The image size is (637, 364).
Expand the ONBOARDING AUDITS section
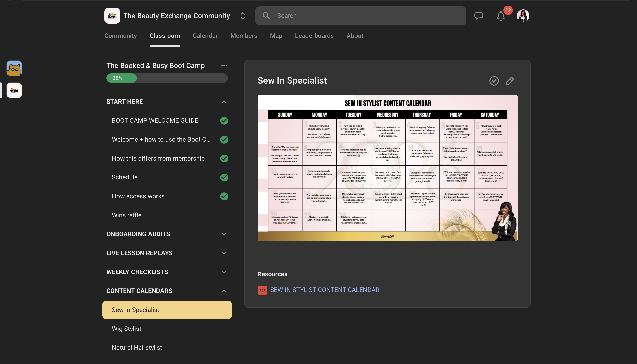tap(224, 234)
